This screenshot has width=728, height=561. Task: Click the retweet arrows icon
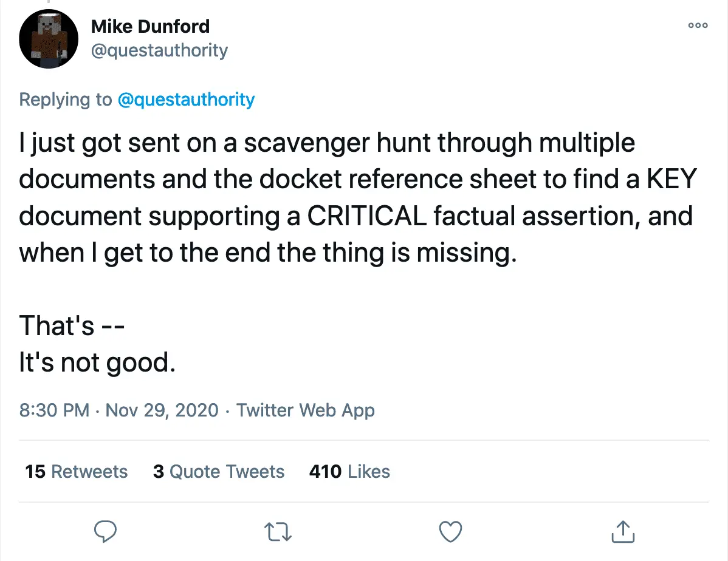[279, 532]
